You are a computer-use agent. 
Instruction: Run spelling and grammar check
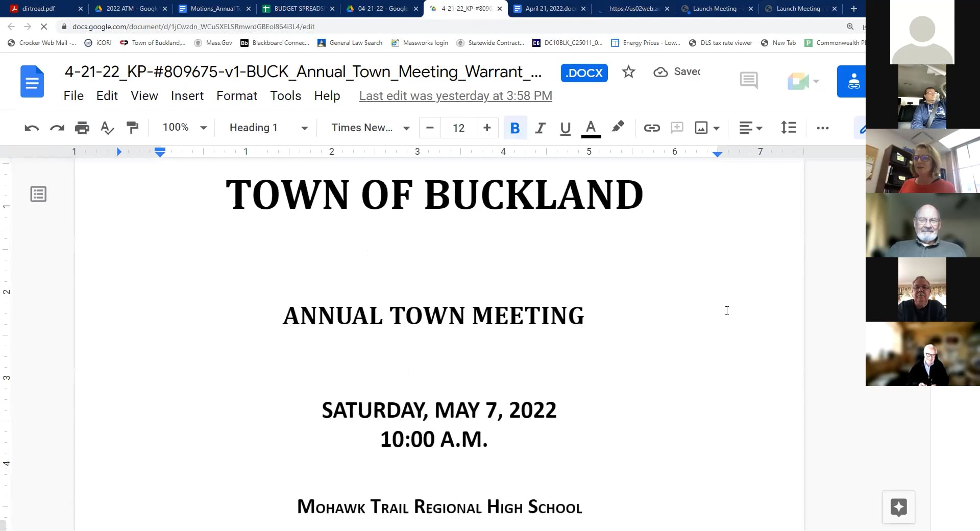coord(107,128)
